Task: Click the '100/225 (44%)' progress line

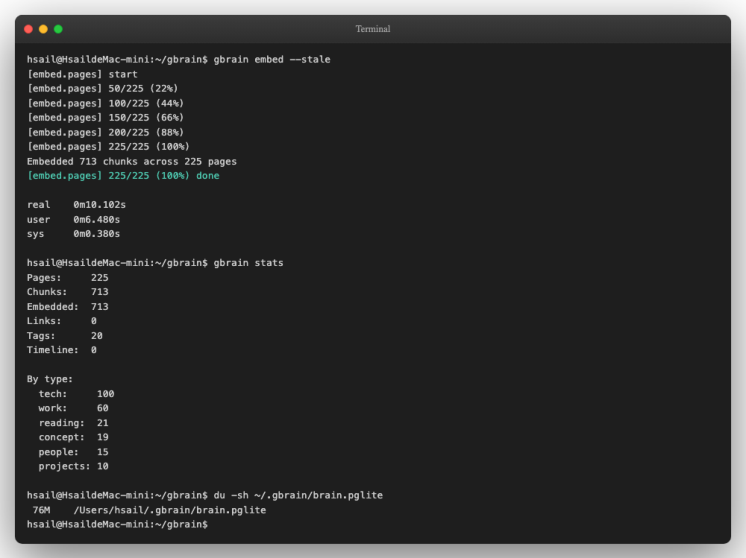Action: click(105, 103)
